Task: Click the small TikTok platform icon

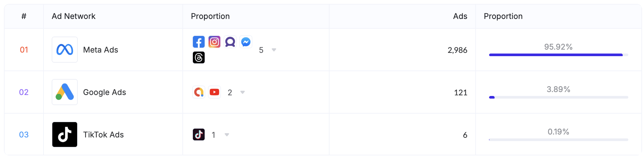Action: pos(199,134)
